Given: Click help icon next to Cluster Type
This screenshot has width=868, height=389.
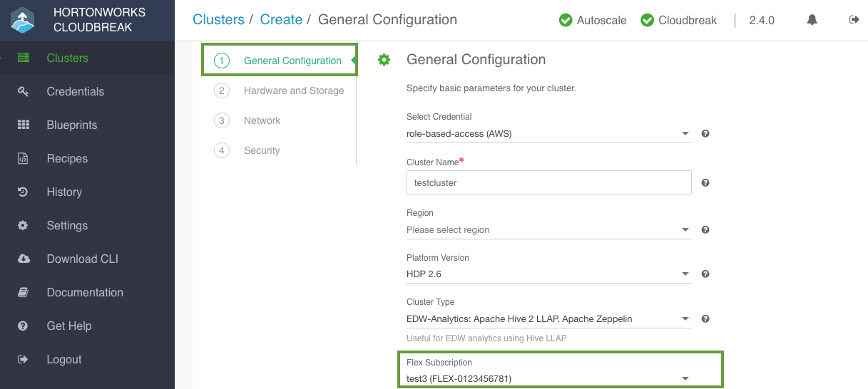Looking at the screenshot, I should click(x=705, y=318).
